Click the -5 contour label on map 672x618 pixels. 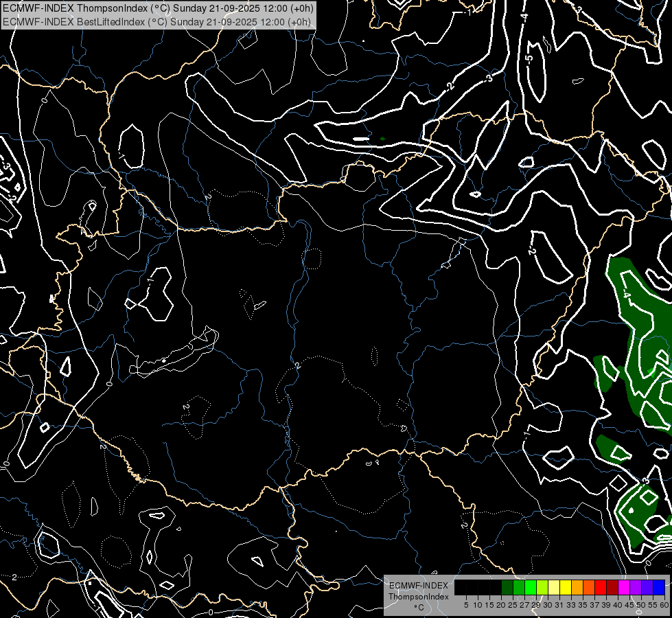click(x=529, y=59)
